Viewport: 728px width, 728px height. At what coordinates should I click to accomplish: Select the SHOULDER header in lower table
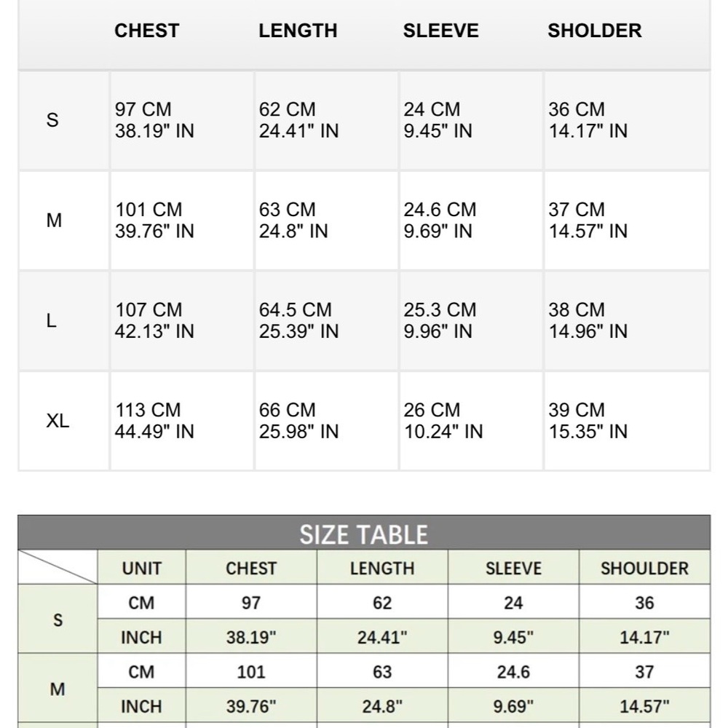point(644,568)
